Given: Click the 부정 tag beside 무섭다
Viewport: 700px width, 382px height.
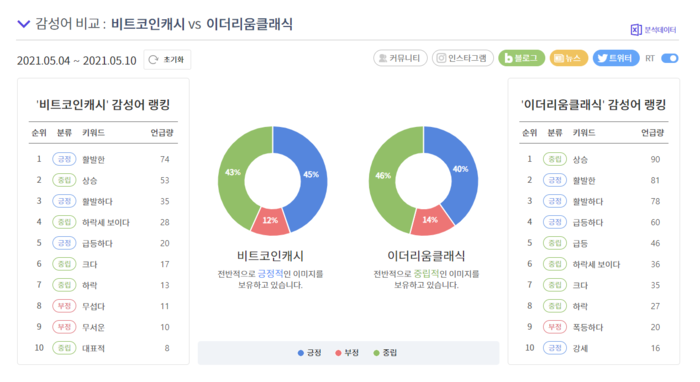Looking at the screenshot, I should tap(64, 306).
